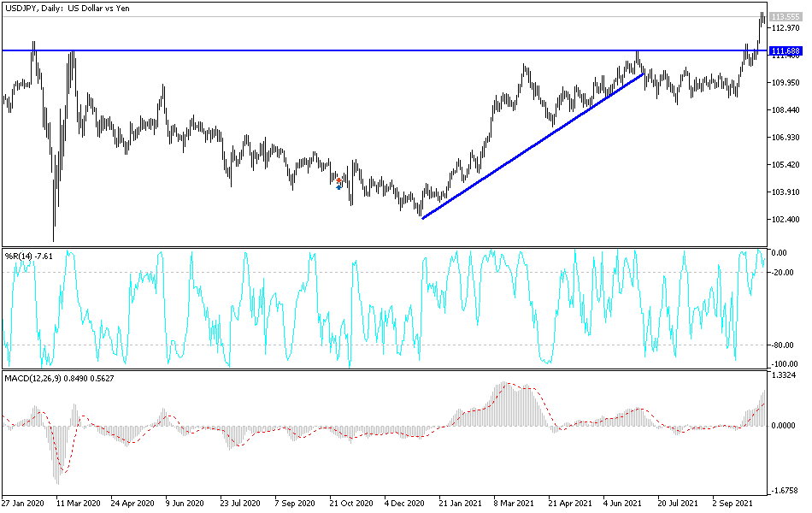Click the 8 Mar 2021 date label
Screen dimensions: 812x513
(514, 503)
